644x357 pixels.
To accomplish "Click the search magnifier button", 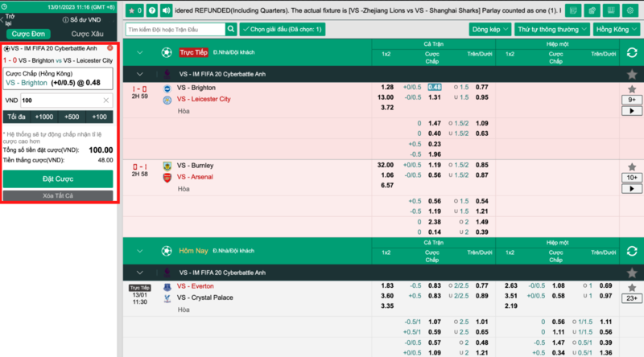I will point(231,29).
